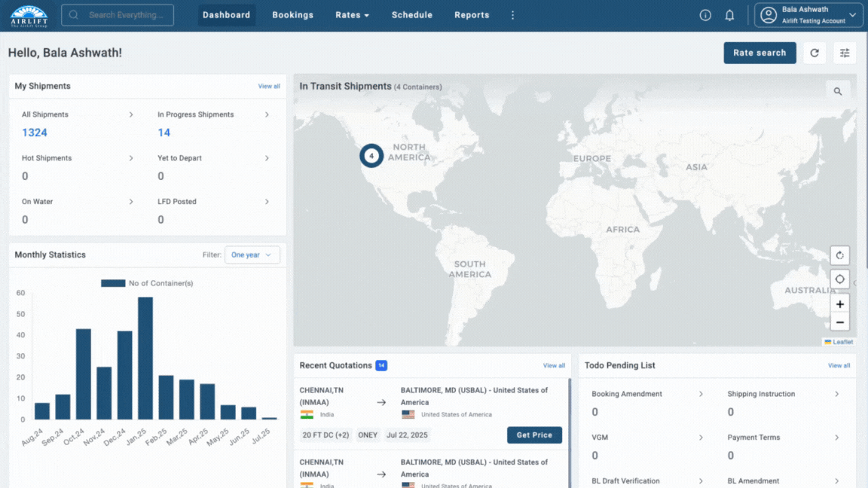Click the Search Everything input field

(x=125, y=15)
